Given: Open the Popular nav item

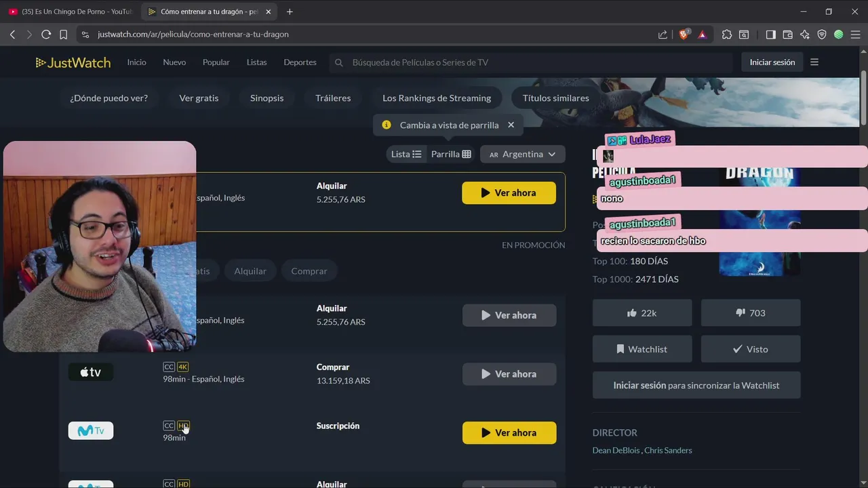Looking at the screenshot, I should tap(216, 62).
